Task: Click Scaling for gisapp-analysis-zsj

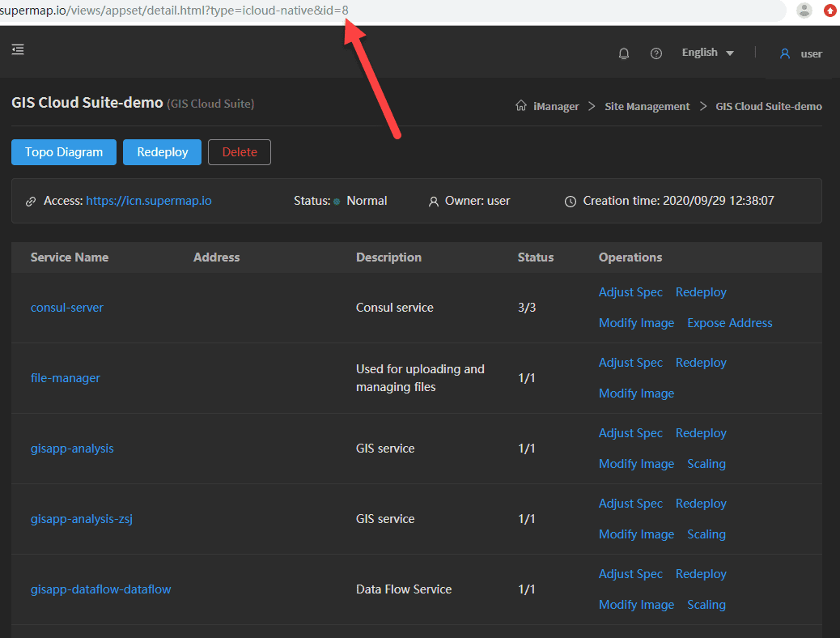Action: click(706, 534)
